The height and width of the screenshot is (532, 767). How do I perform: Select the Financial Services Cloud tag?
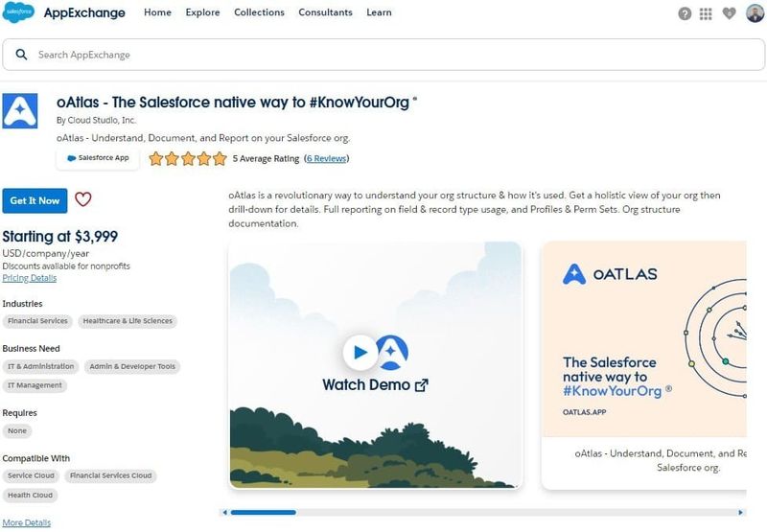coord(110,475)
